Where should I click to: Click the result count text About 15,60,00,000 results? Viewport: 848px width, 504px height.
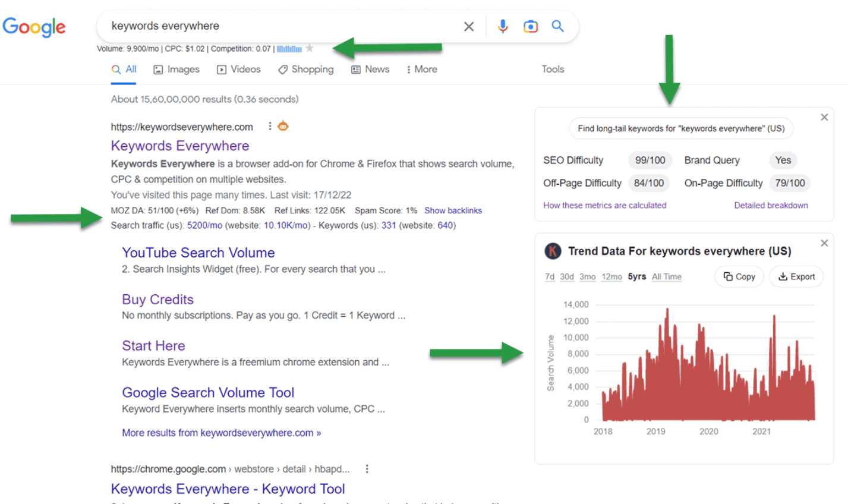pyautogui.click(x=204, y=99)
